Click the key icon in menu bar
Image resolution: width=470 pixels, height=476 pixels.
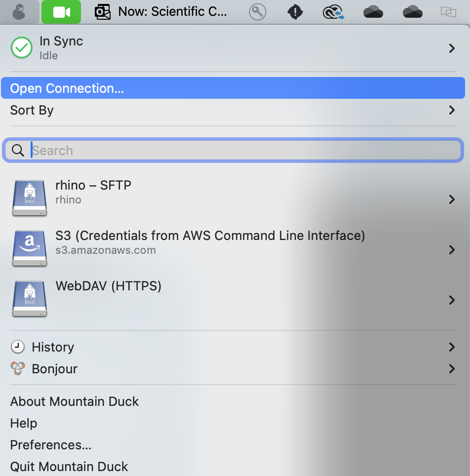coord(257,12)
